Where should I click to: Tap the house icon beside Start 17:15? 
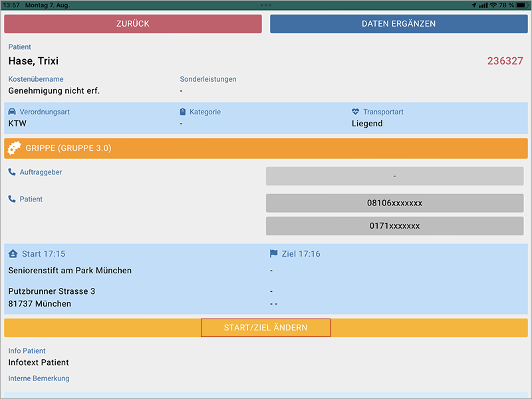tap(13, 253)
